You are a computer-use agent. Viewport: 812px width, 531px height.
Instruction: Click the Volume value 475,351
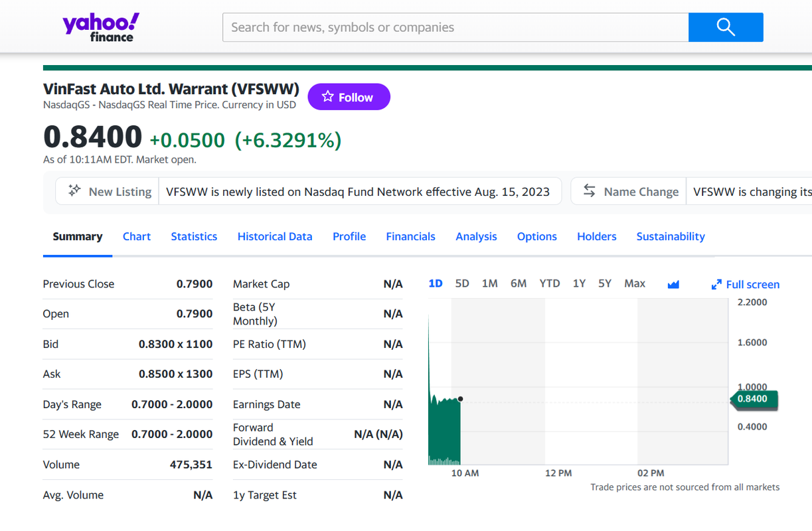[x=191, y=465]
